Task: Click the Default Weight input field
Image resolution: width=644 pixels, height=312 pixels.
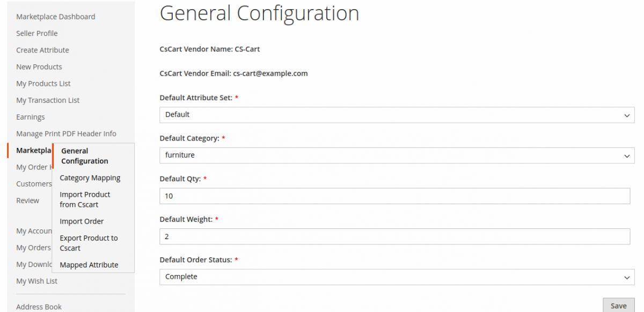Action: (x=395, y=236)
